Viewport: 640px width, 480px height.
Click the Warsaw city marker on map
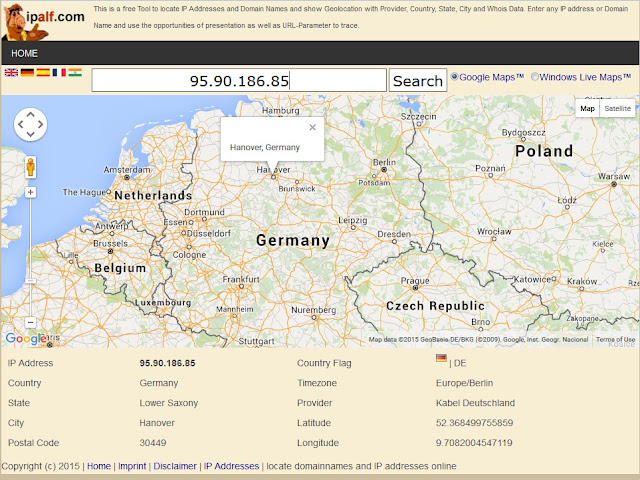point(614,184)
